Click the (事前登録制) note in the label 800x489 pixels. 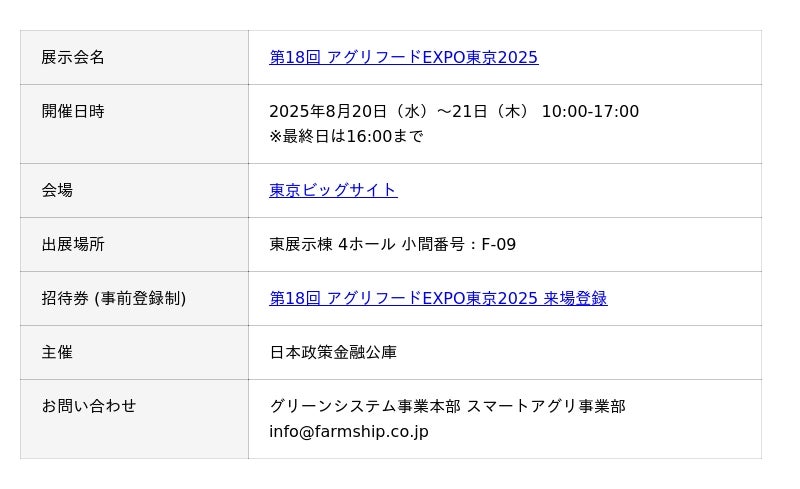point(140,298)
